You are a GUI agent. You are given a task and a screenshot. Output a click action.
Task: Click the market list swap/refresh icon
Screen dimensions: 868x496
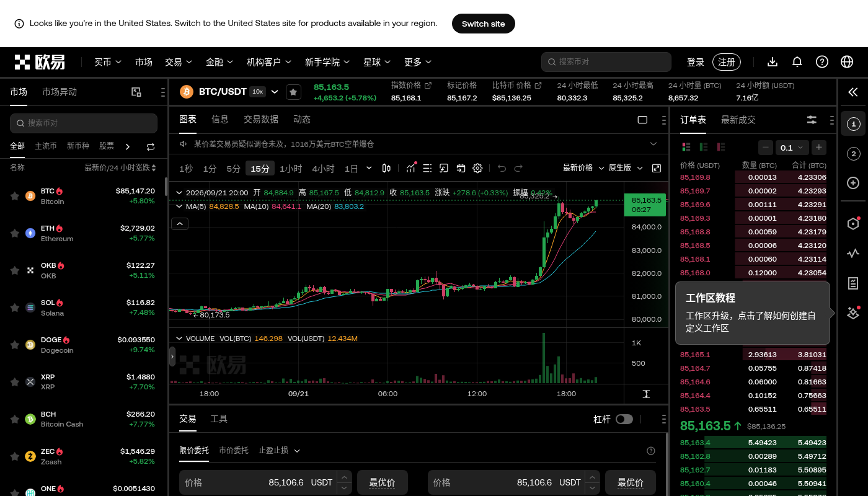coord(151,147)
